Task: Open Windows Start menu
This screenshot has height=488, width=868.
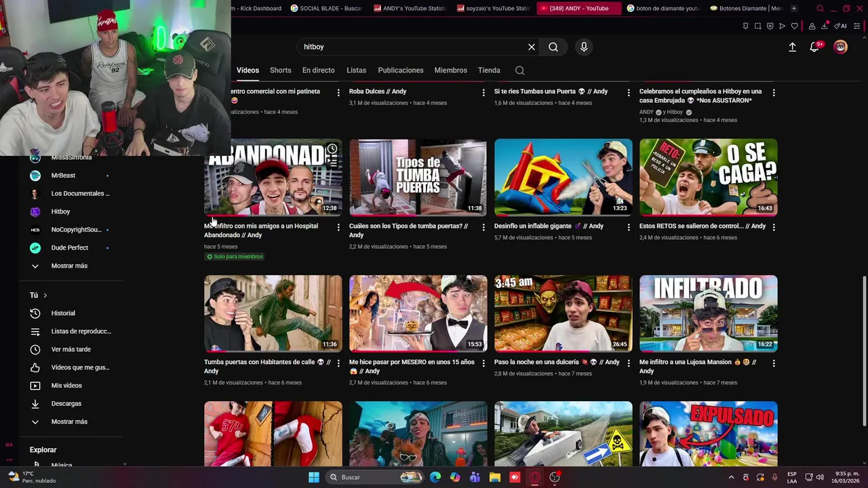Action: click(x=314, y=477)
